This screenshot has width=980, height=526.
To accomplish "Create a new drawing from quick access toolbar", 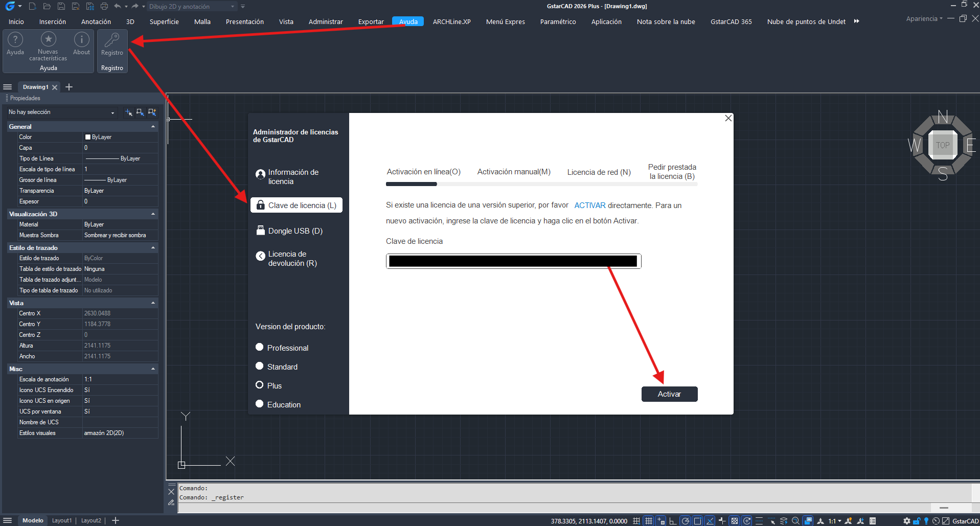I will coord(32,6).
